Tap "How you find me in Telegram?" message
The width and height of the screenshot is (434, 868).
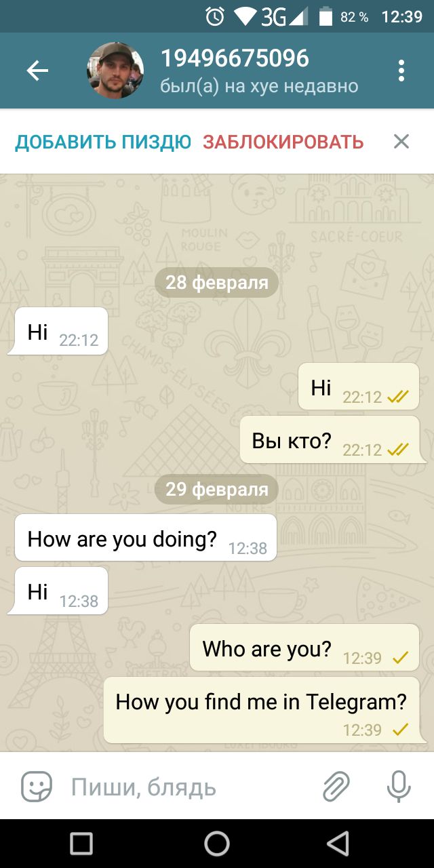(x=262, y=710)
